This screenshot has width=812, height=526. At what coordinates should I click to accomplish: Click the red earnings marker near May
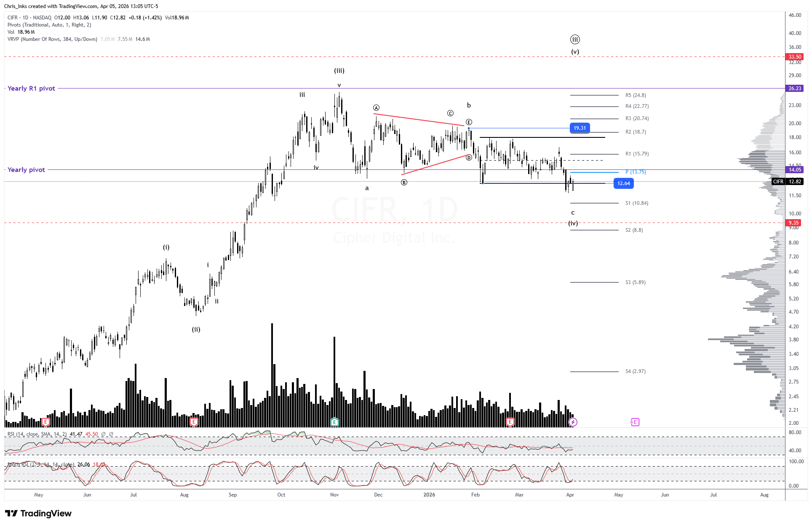46,422
